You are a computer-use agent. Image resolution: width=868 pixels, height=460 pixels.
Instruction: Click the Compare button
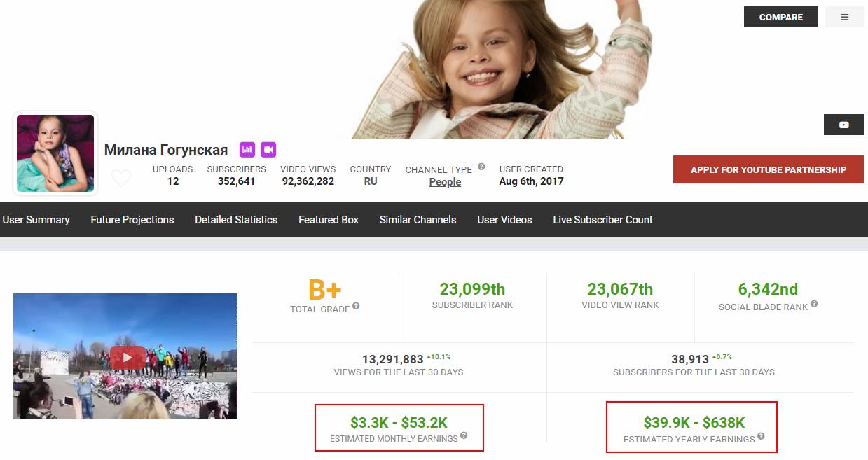tap(781, 18)
